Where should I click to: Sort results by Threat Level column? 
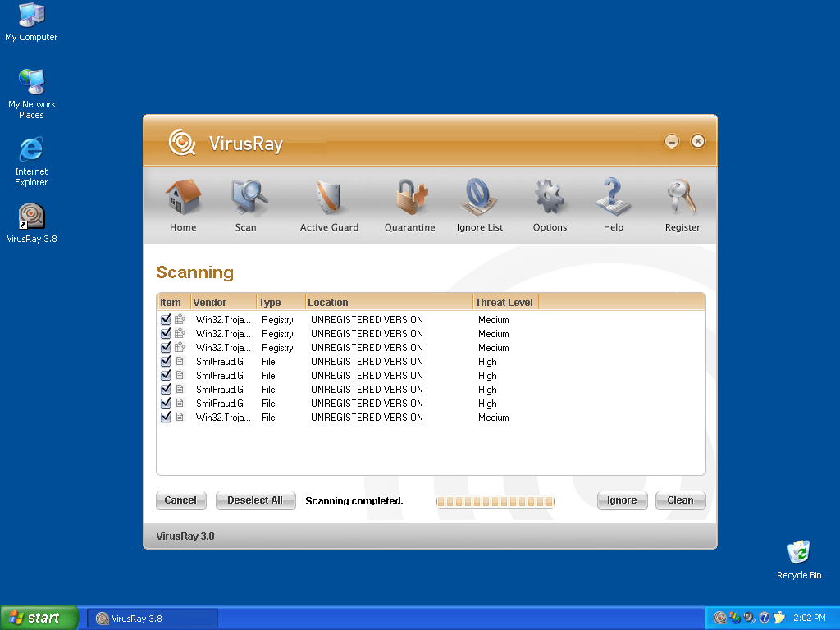click(504, 302)
